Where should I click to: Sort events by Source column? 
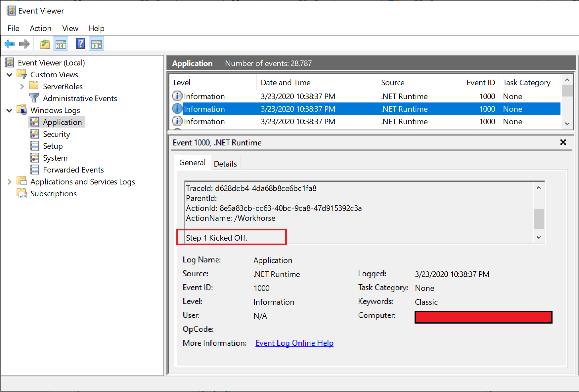407,83
